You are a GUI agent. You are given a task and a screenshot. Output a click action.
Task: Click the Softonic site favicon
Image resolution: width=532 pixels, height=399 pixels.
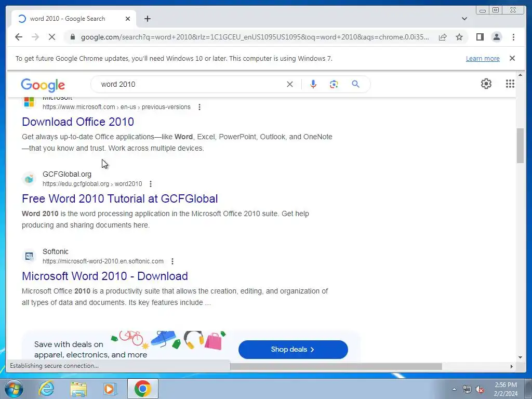[x=29, y=256]
